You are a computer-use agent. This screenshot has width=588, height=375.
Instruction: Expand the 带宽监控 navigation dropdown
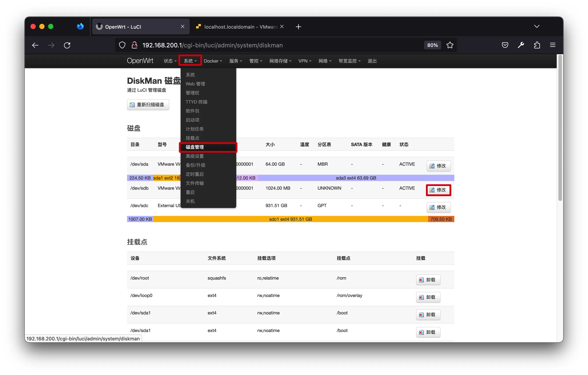pos(349,61)
